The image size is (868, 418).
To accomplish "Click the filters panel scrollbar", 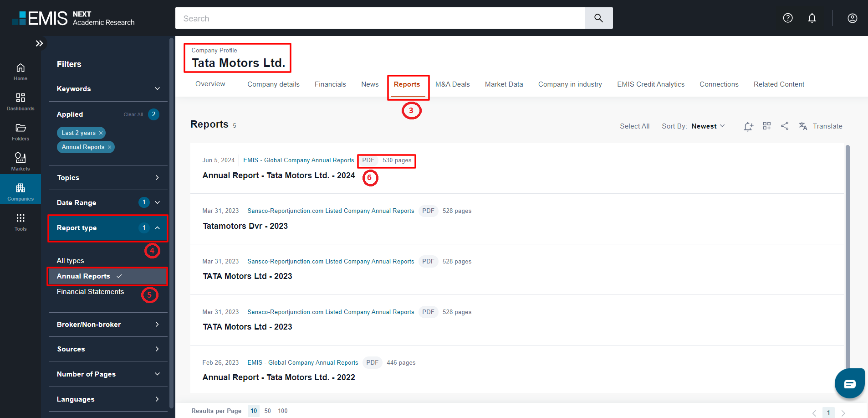I will point(171,223).
